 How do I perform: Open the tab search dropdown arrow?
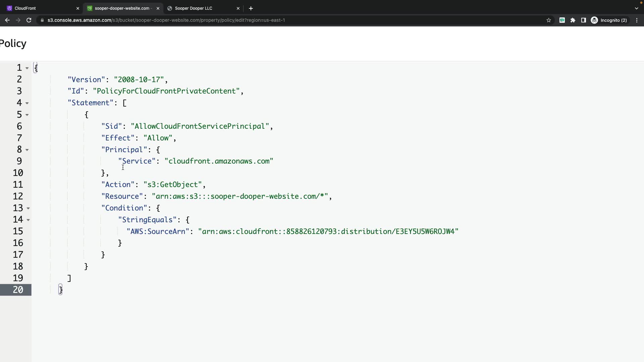(636, 8)
